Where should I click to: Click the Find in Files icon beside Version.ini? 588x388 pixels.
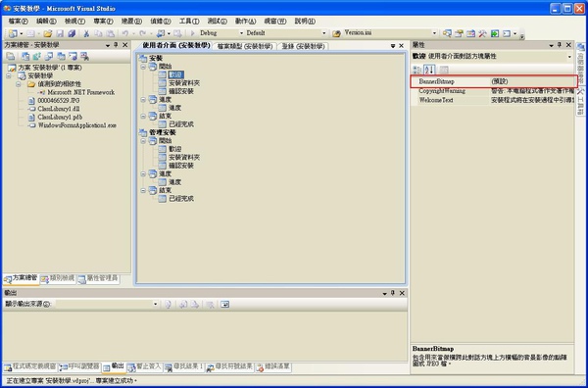point(336,33)
